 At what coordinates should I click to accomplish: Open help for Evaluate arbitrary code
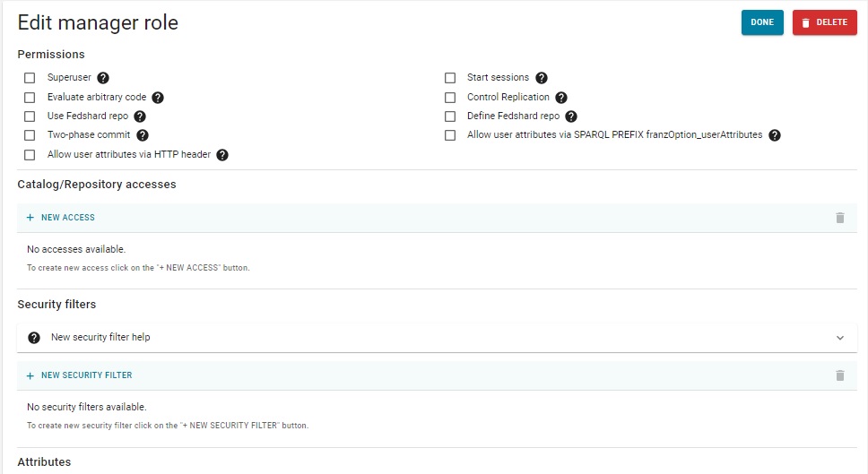pyautogui.click(x=158, y=98)
